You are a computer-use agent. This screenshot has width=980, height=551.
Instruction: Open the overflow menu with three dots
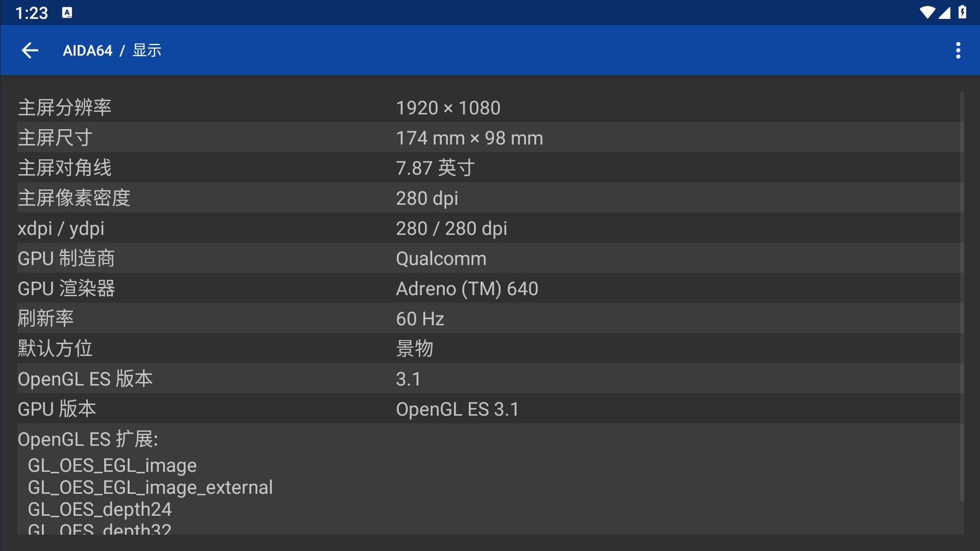coord(958,50)
